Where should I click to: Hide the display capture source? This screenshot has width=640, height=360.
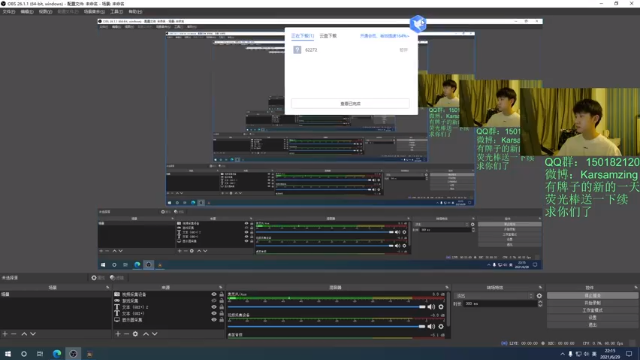tap(214, 320)
